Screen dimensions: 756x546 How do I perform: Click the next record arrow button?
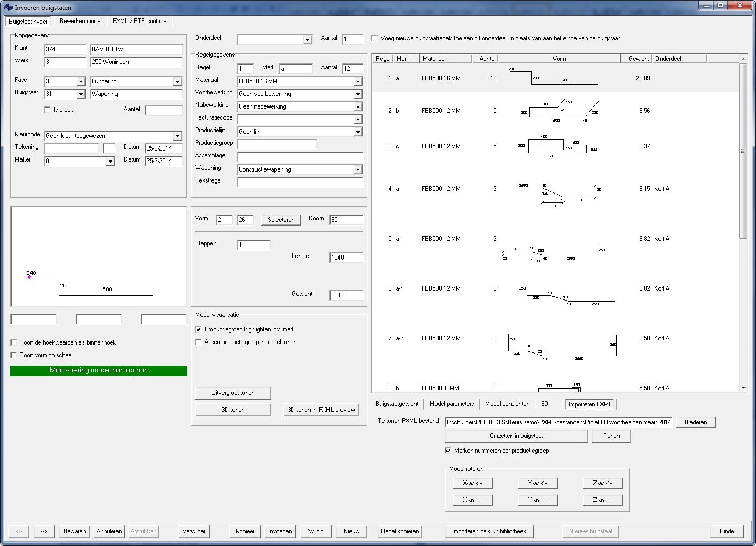coord(44,531)
